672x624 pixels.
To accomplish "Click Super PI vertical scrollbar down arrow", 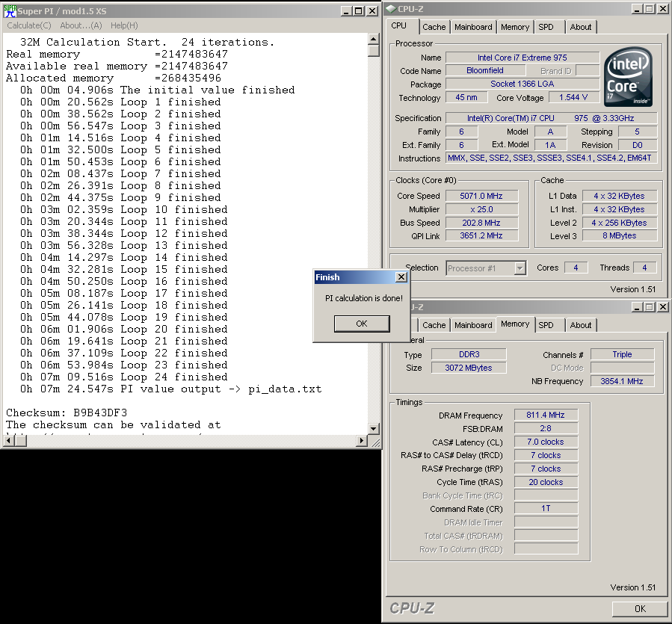I will click(x=373, y=428).
